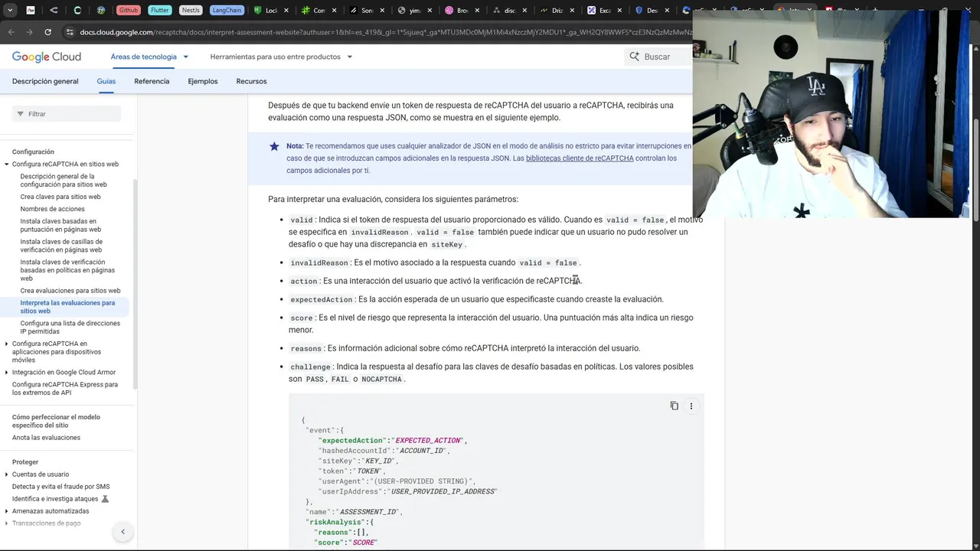
Task: Open Configura reCAPTCHA Express para extremos de API
Action: pos(65,389)
